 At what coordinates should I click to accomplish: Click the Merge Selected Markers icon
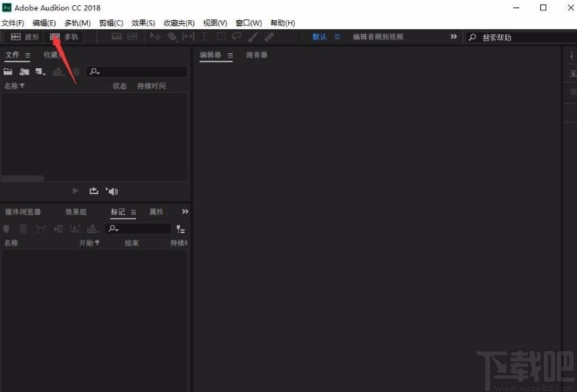pos(41,229)
